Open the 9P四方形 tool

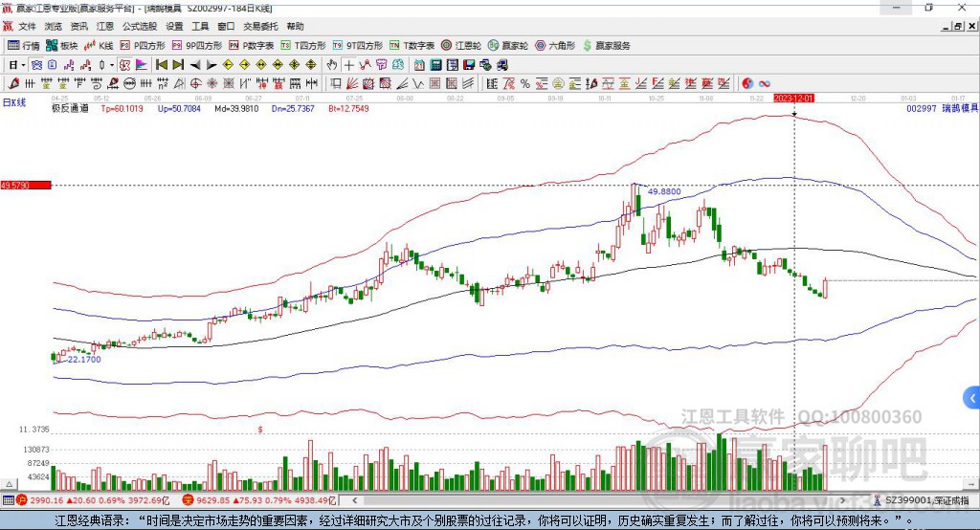point(197,46)
